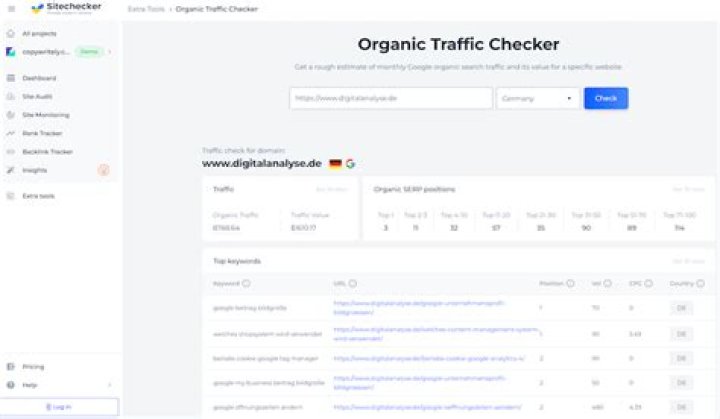Click the Log in button

tap(59, 407)
